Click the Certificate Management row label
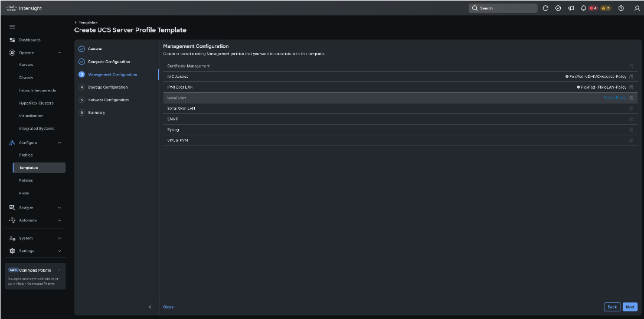 point(189,66)
